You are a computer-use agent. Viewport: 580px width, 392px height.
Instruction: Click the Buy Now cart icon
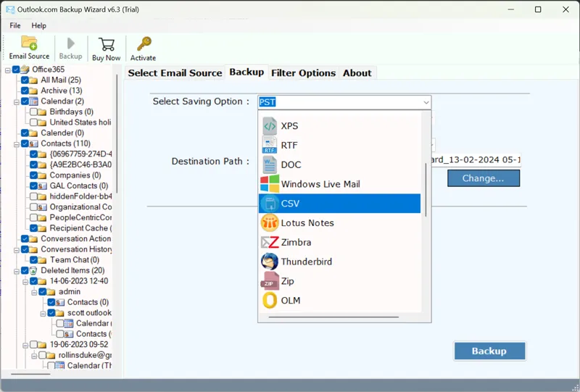pyautogui.click(x=107, y=45)
